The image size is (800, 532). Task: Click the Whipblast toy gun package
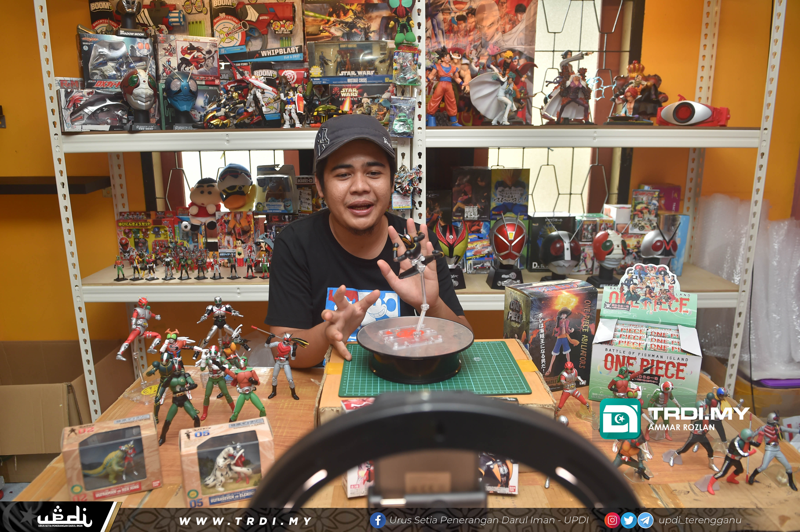pyautogui.click(x=258, y=30)
